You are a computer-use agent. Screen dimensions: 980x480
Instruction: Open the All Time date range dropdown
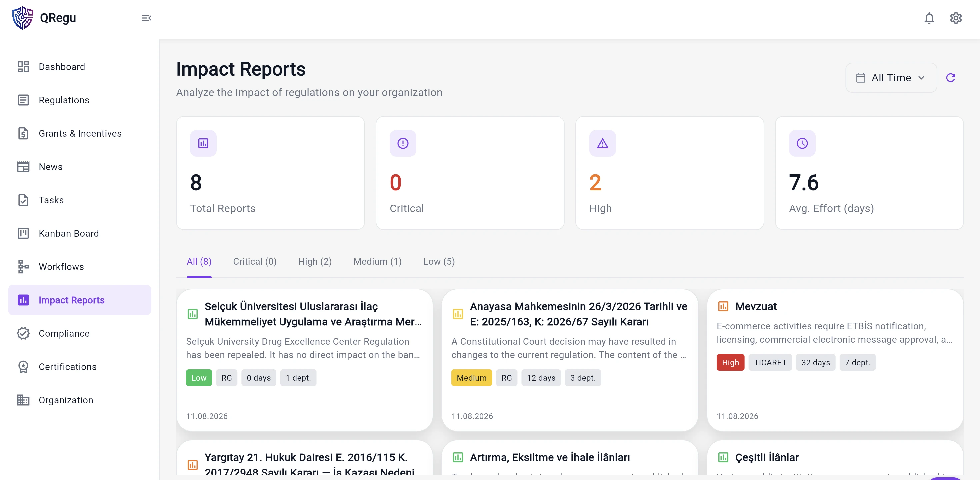891,78
